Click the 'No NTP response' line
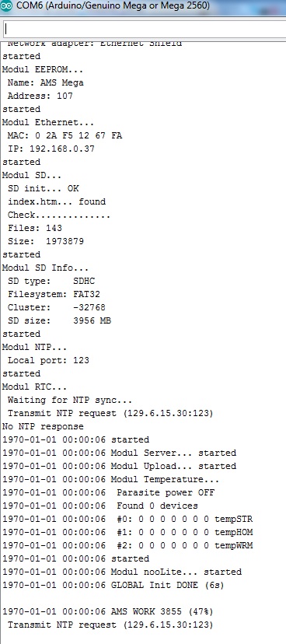Screen dimensions: 286x644 pyautogui.click(x=43, y=426)
